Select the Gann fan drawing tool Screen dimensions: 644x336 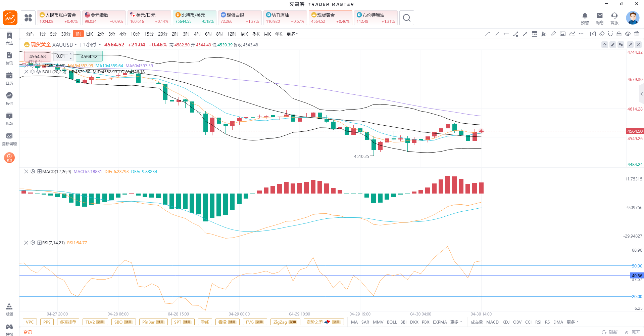(x=544, y=34)
